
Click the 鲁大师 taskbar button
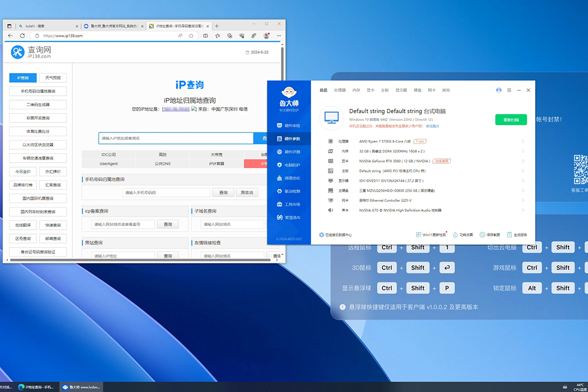click(x=81, y=387)
